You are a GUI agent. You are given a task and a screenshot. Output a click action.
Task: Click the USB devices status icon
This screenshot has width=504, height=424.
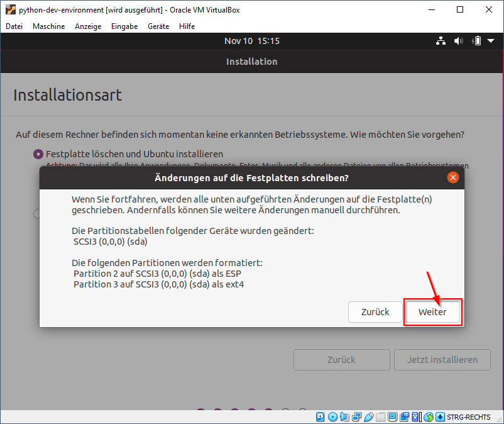pyautogui.click(x=369, y=416)
